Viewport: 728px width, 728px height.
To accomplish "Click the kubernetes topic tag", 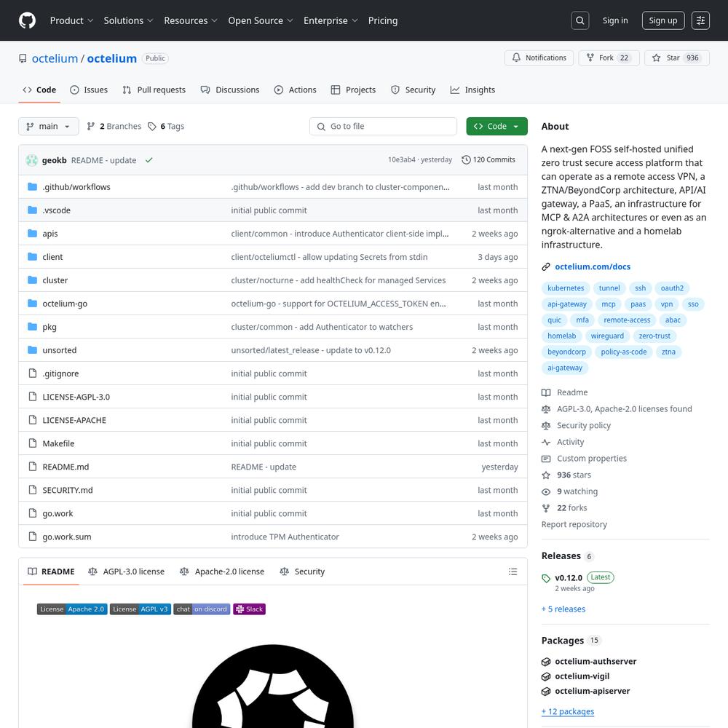I will tap(566, 288).
